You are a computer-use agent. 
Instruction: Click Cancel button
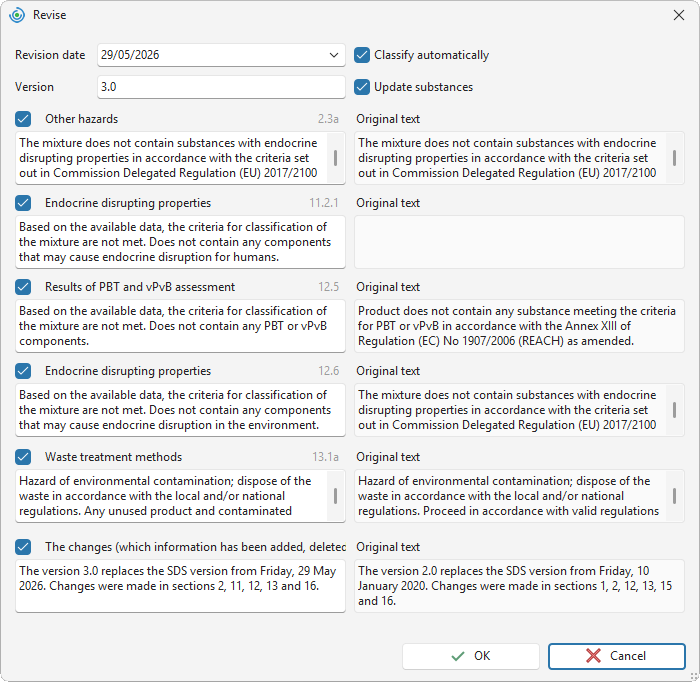coord(617,656)
